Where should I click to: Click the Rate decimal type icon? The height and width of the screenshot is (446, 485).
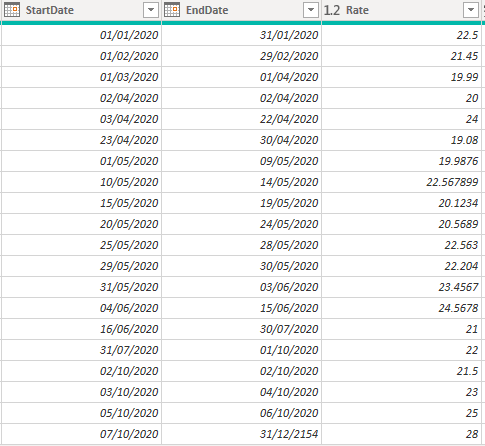pyautogui.click(x=332, y=10)
